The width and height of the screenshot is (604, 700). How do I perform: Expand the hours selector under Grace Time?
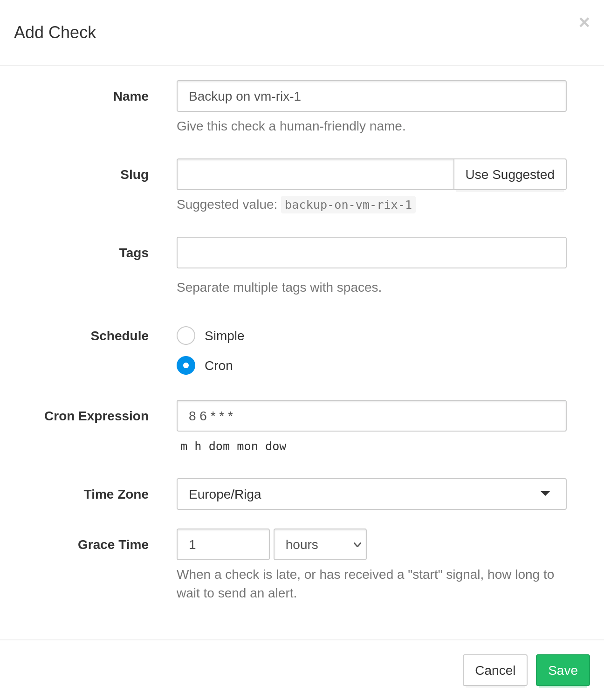(320, 544)
